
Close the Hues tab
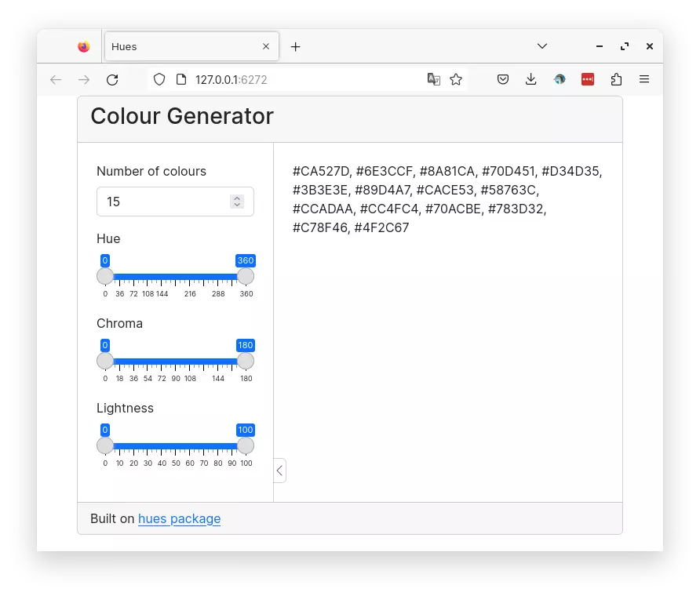266,46
